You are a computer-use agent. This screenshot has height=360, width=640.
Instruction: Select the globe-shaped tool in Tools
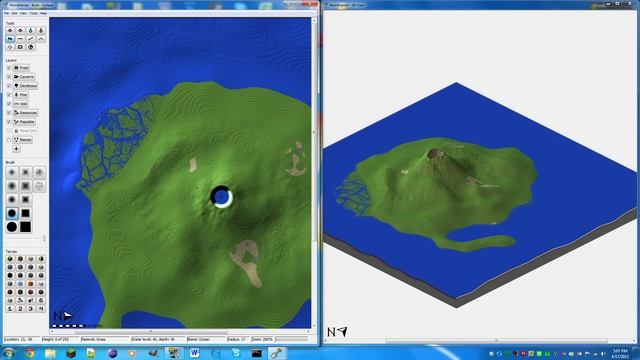click(x=31, y=47)
